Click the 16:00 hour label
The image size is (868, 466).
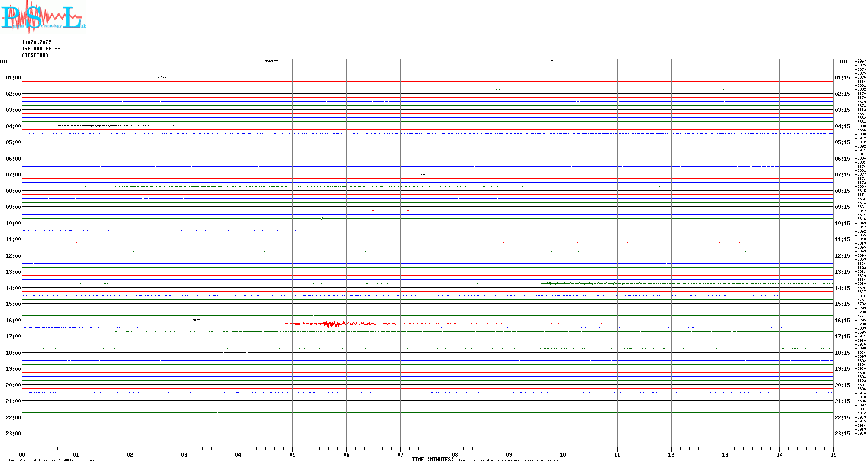click(x=13, y=321)
